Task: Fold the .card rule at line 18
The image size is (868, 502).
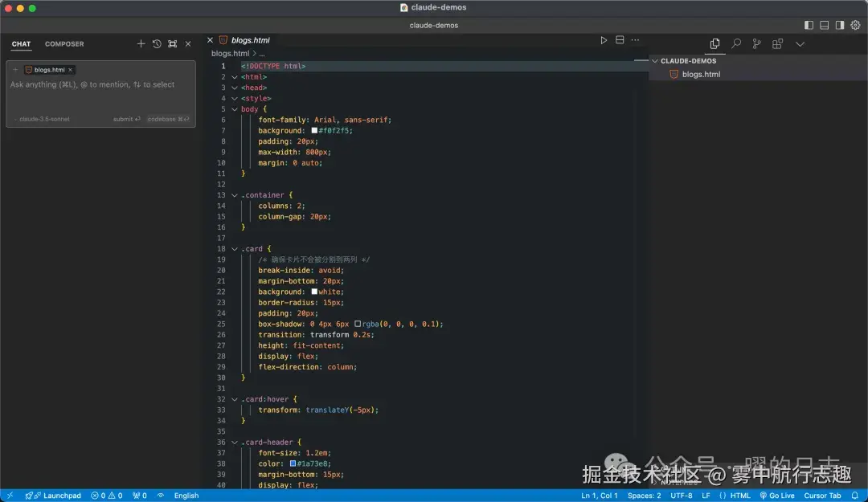Action: point(235,248)
